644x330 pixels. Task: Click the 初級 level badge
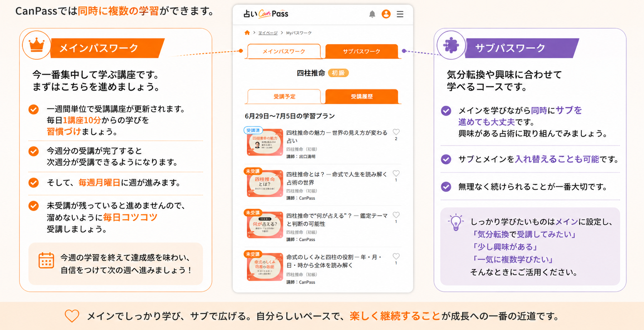point(338,73)
